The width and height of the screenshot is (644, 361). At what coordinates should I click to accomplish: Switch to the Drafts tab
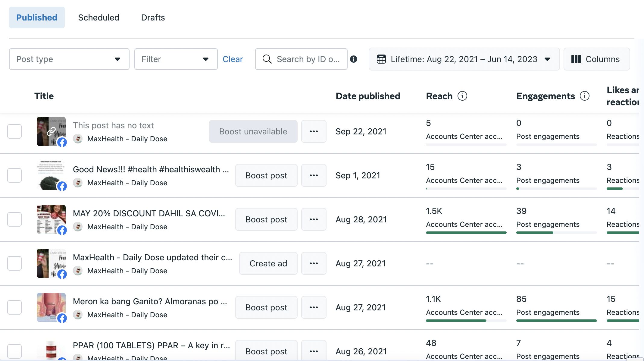[x=153, y=17]
